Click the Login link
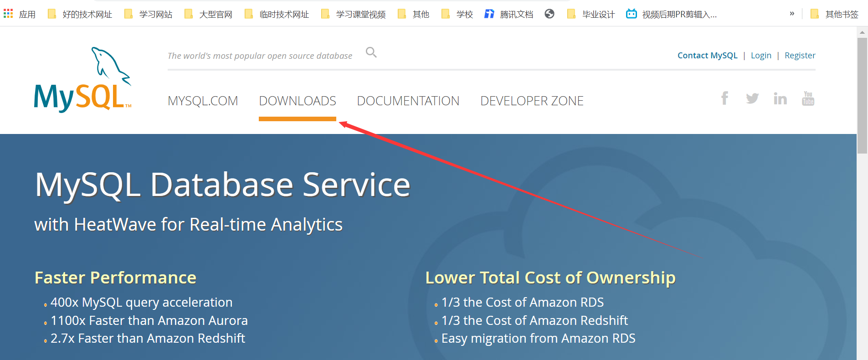The image size is (868, 360). tap(761, 55)
